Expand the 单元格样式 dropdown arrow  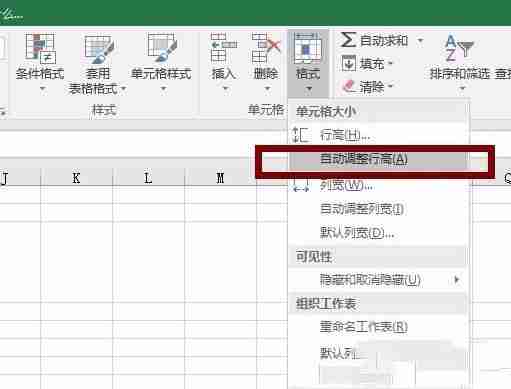(163, 89)
